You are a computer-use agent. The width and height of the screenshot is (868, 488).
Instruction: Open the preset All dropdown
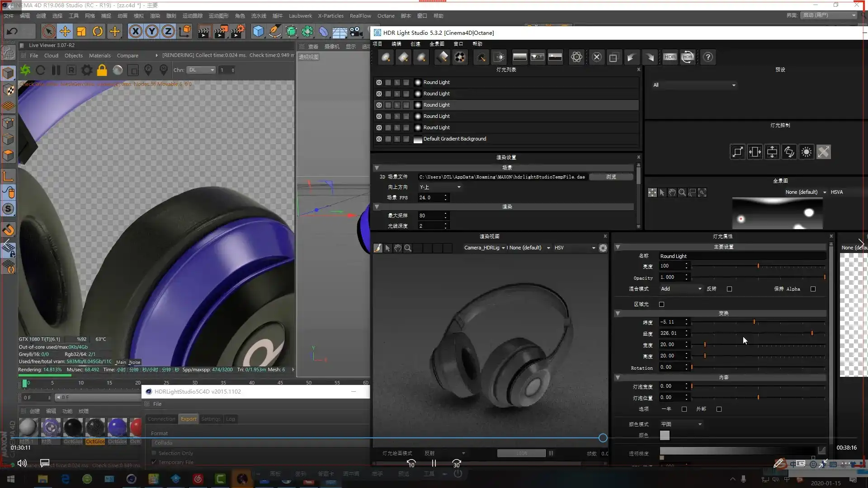click(x=694, y=85)
